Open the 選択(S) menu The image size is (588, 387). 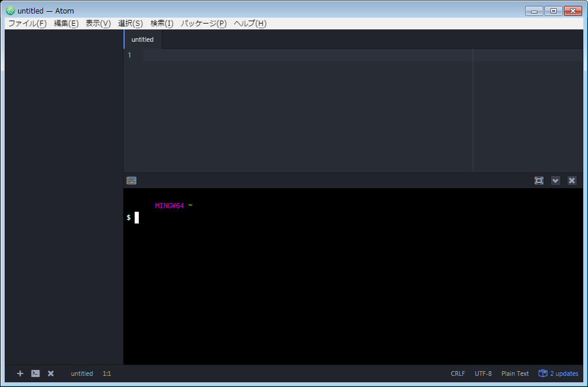click(131, 24)
